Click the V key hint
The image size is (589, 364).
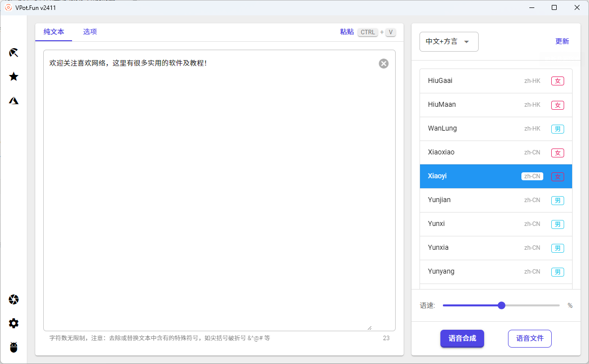point(391,32)
